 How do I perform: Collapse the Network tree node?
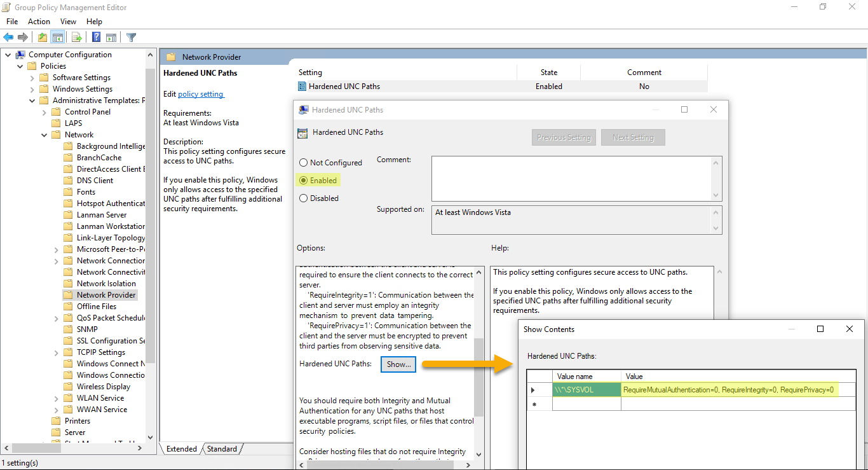point(44,135)
